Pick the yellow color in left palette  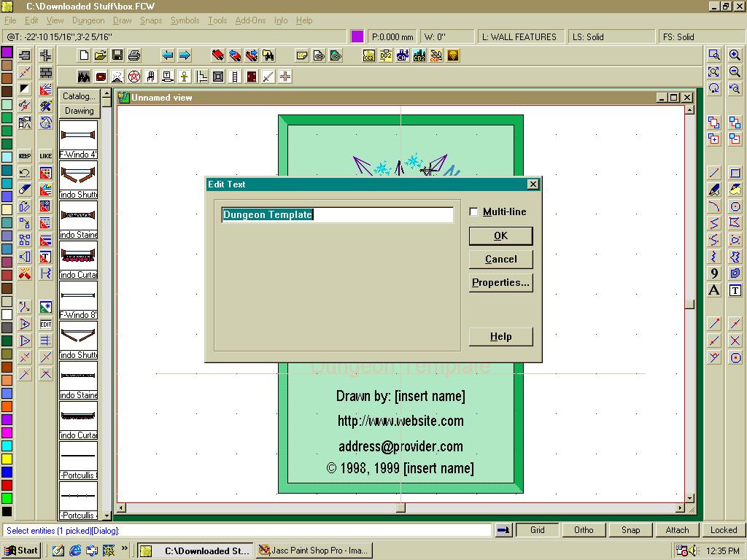tap(7, 459)
